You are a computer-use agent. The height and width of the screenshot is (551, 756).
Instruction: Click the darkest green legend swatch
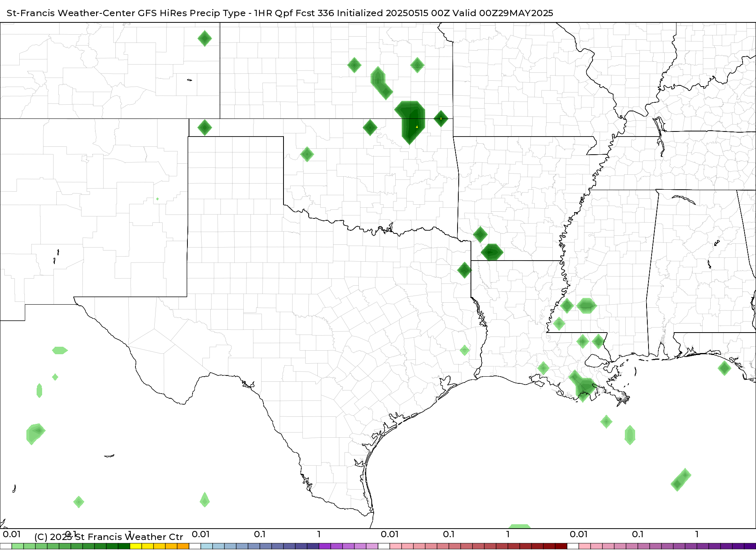coord(124,546)
